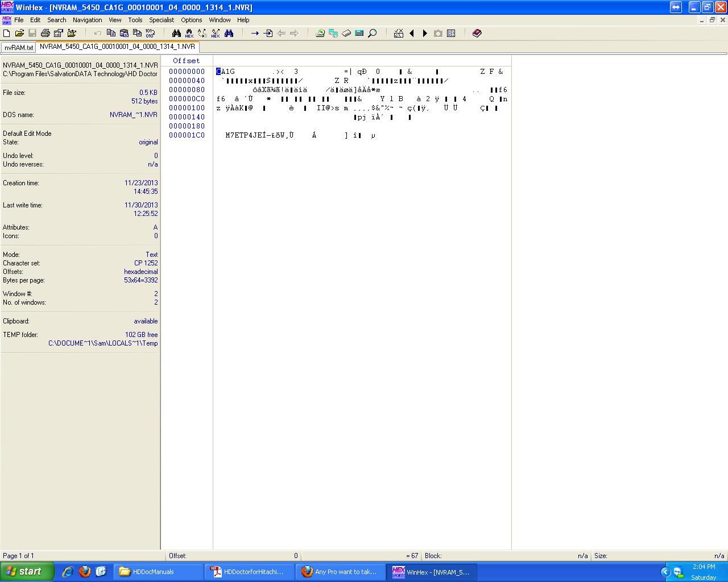Click offset row 000001C0

click(x=187, y=135)
